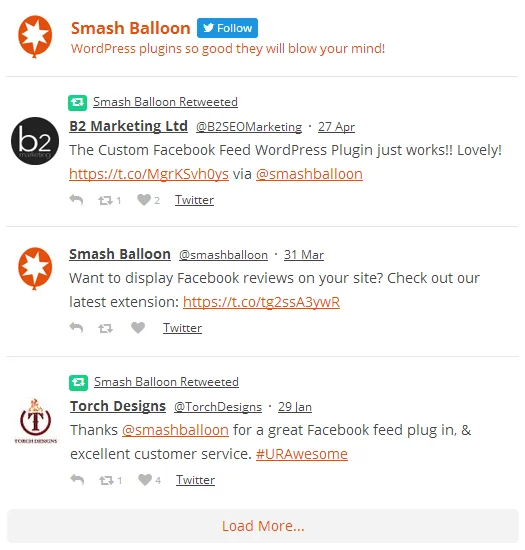Viewport: 525px width, 550px height.
Task: Click the Torch Designs logo avatar
Action: pyautogui.click(x=35, y=421)
